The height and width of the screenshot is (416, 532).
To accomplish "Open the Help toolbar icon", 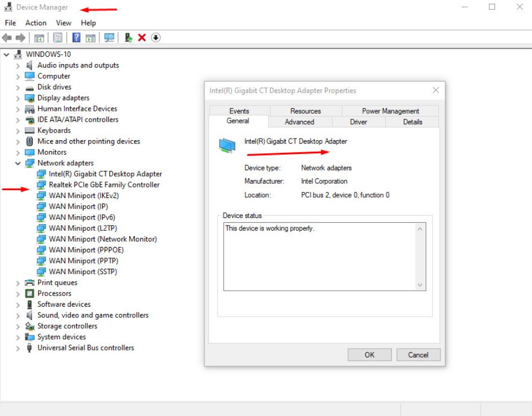I will pos(76,38).
